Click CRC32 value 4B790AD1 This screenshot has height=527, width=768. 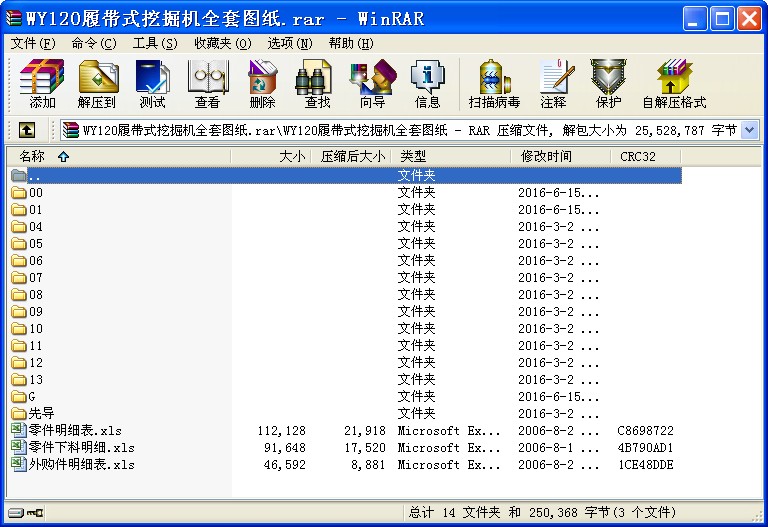[x=646, y=448]
